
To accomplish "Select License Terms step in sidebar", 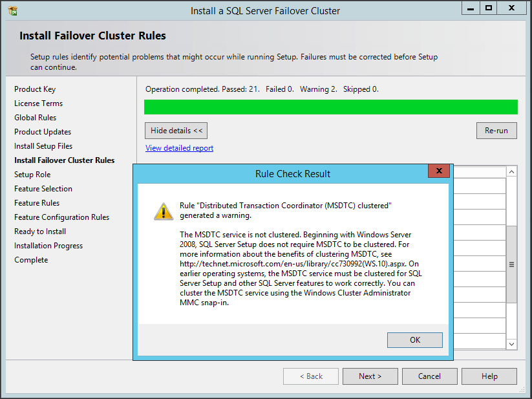I will coord(38,103).
